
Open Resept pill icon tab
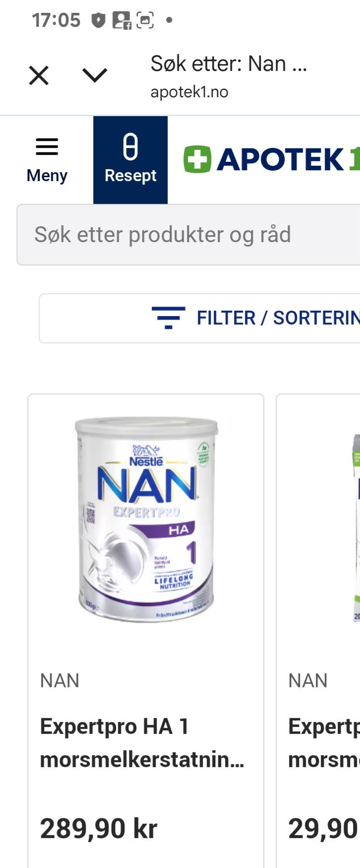(x=130, y=160)
